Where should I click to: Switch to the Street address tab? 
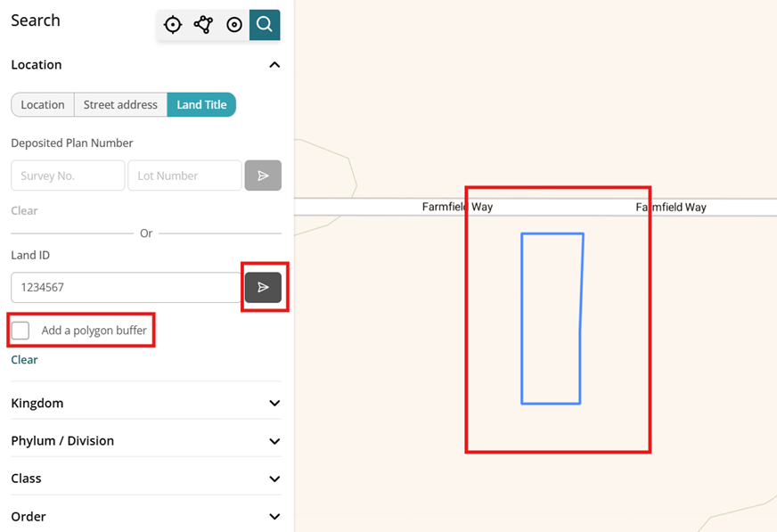pos(120,104)
